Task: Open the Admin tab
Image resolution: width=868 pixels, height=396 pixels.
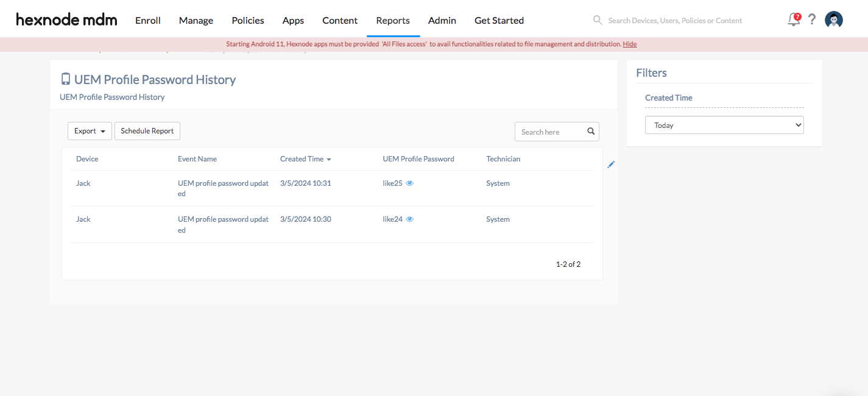Action: pyautogui.click(x=442, y=20)
